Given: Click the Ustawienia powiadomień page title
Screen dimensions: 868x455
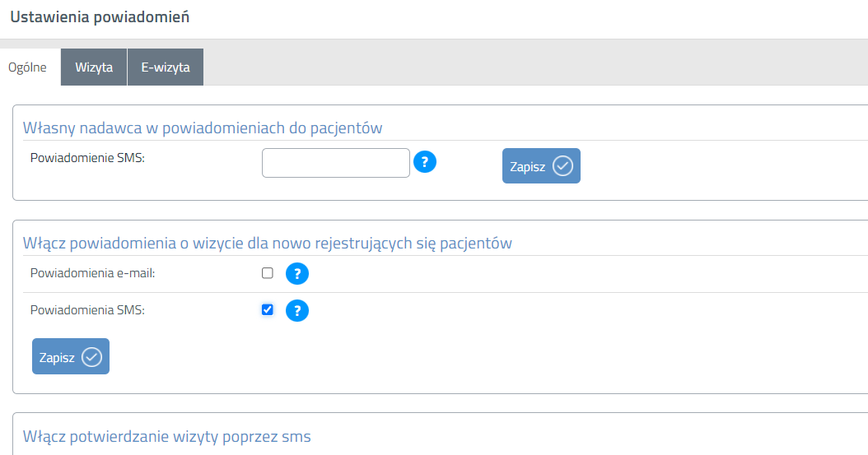Looking at the screenshot, I should (x=100, y=17).
